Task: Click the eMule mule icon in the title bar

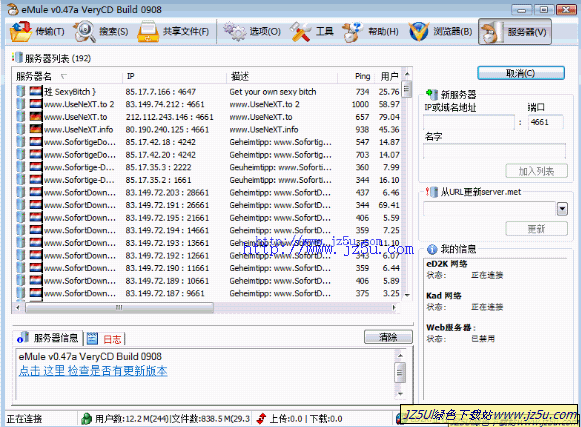Action: (x=13, y=9)
